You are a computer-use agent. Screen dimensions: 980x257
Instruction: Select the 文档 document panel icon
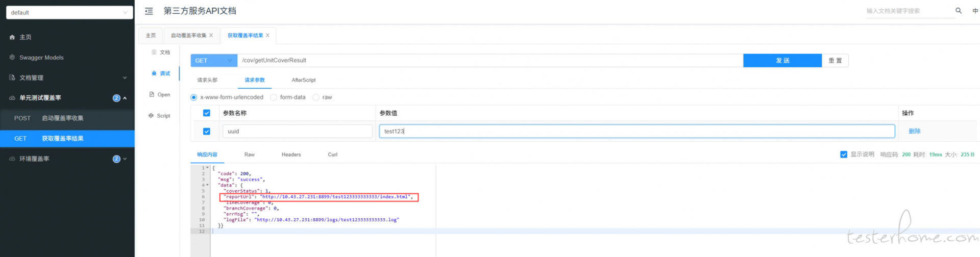(154, 52)
